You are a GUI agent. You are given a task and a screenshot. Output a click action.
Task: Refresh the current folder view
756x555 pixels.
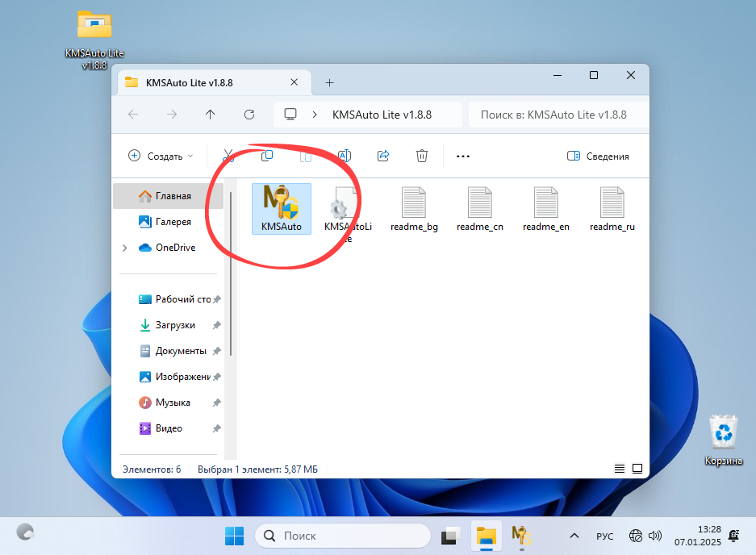[x=249, y=115]
